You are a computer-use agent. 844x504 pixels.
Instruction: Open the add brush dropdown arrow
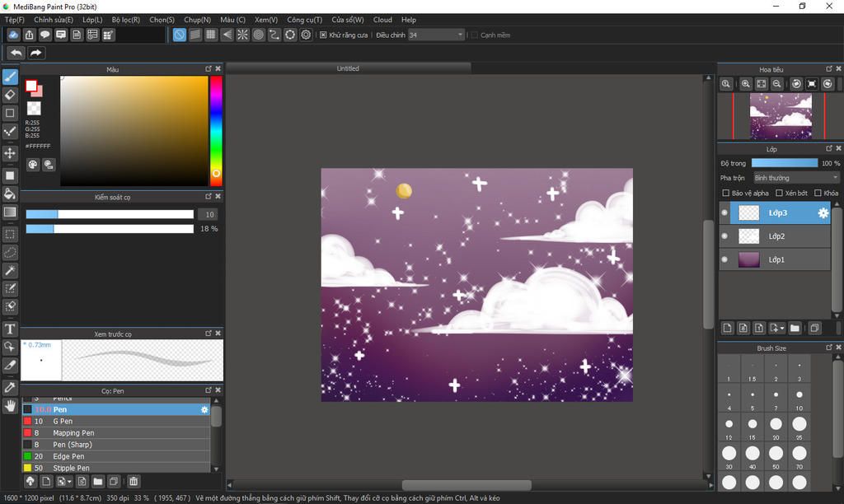(69, 482)
